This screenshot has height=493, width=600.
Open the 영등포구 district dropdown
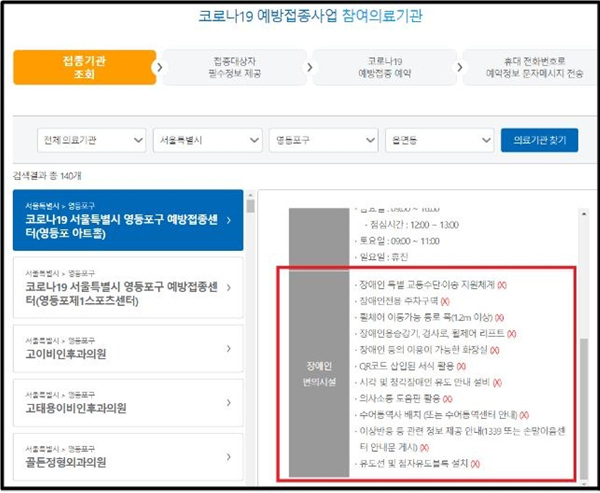(324, 140)
